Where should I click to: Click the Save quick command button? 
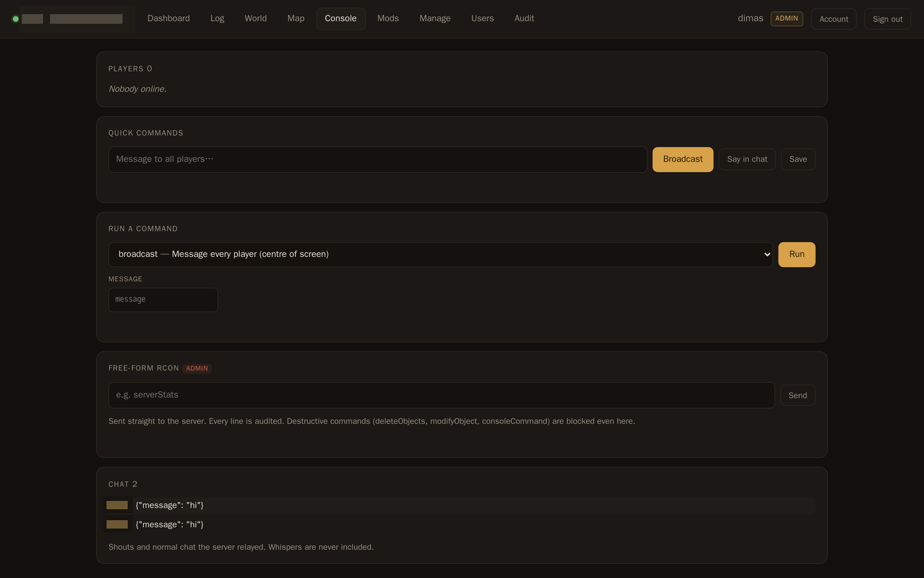coord(798,159)
